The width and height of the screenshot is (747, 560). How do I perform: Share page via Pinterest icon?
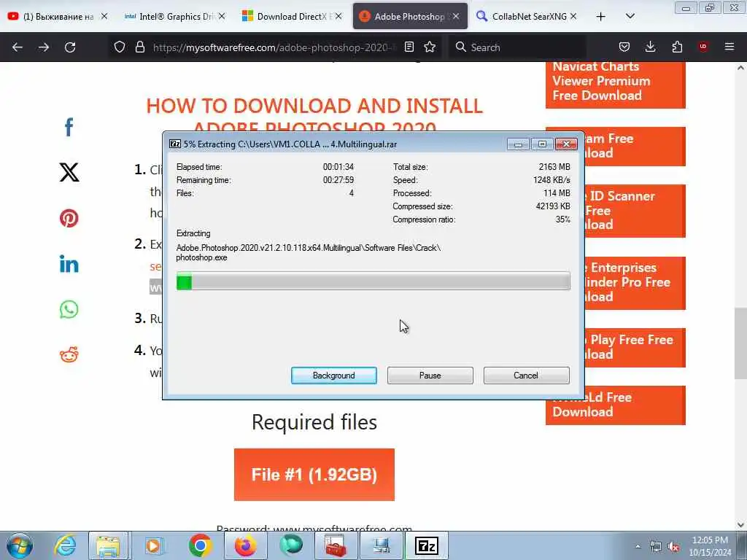coord(69,218)
